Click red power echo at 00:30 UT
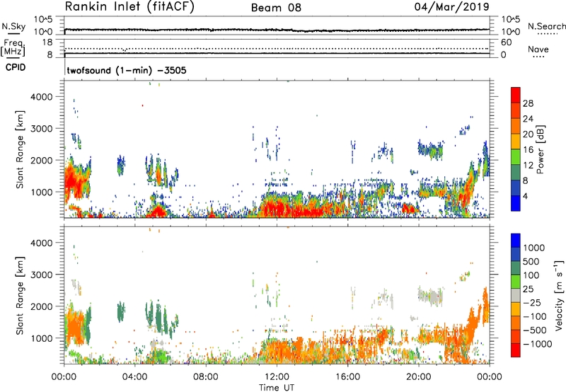This screenshot has height=392, width=566. pos(74,180)
